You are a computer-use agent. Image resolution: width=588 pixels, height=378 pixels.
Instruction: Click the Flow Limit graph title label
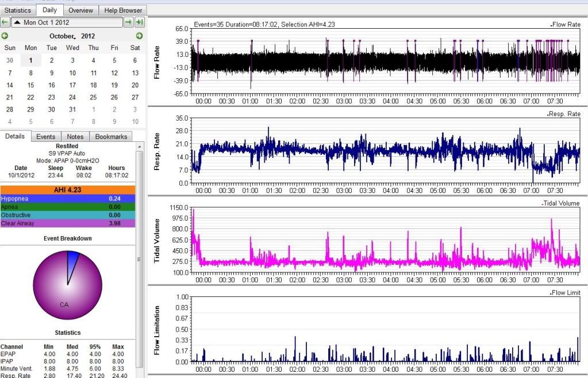566,292
